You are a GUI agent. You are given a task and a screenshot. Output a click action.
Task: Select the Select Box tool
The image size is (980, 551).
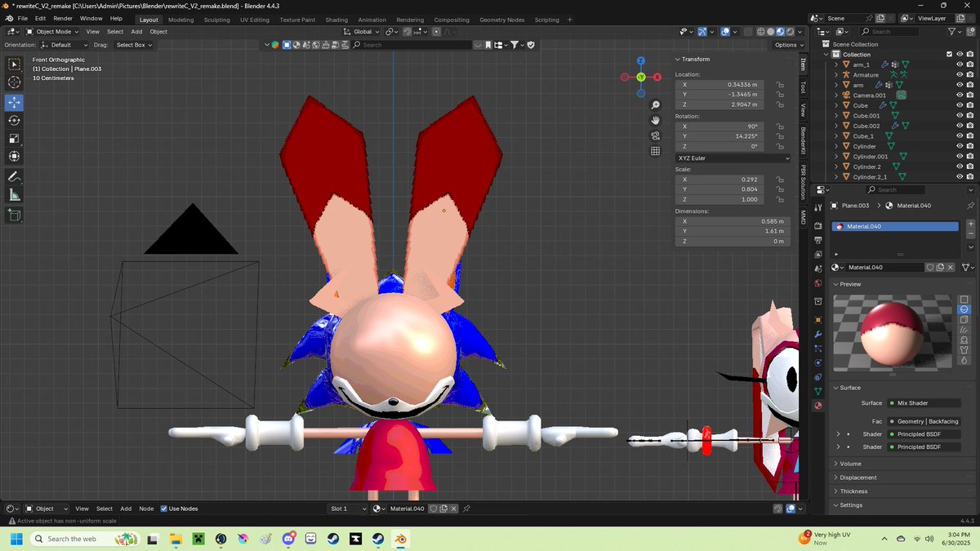(15, 64)
